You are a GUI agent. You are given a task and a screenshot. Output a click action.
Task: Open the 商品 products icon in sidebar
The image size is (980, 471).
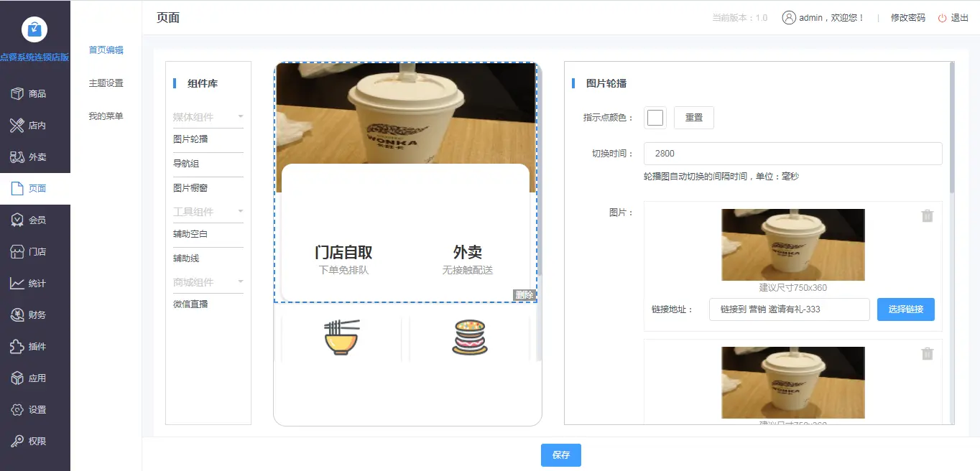pos(17,94)
